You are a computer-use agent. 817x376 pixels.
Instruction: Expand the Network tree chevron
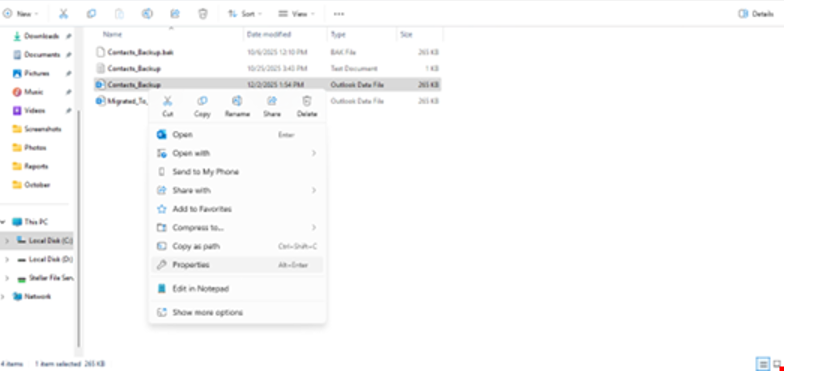[x=3, y=296]
